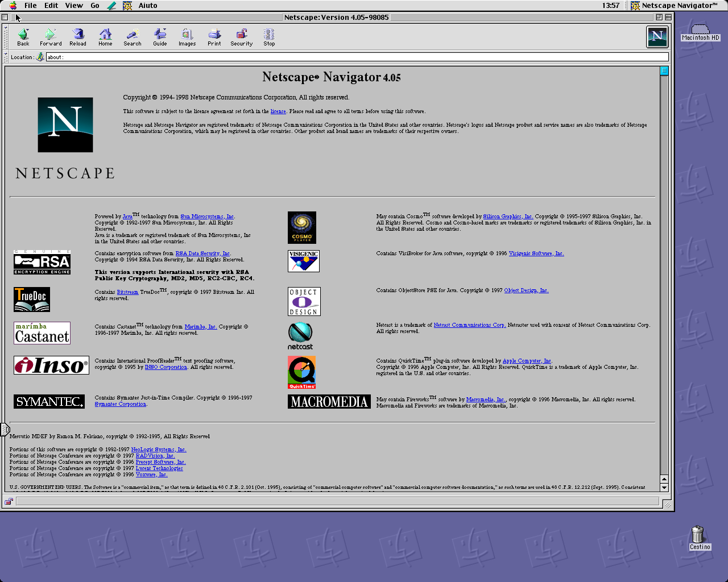Viewport: 728px width, 582px height.
Task: Open the Aiuto help menu
Action: coord(148,5)
